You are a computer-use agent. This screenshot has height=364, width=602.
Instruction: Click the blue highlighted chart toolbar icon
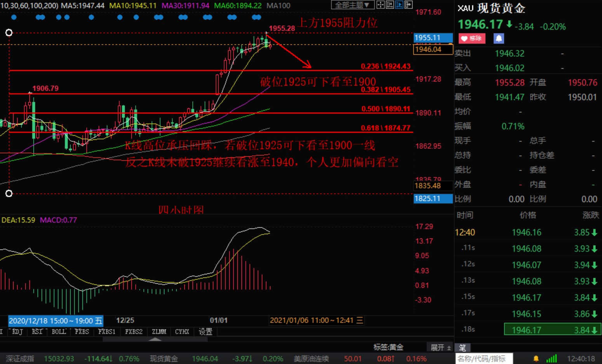click(x=399, y=5)
